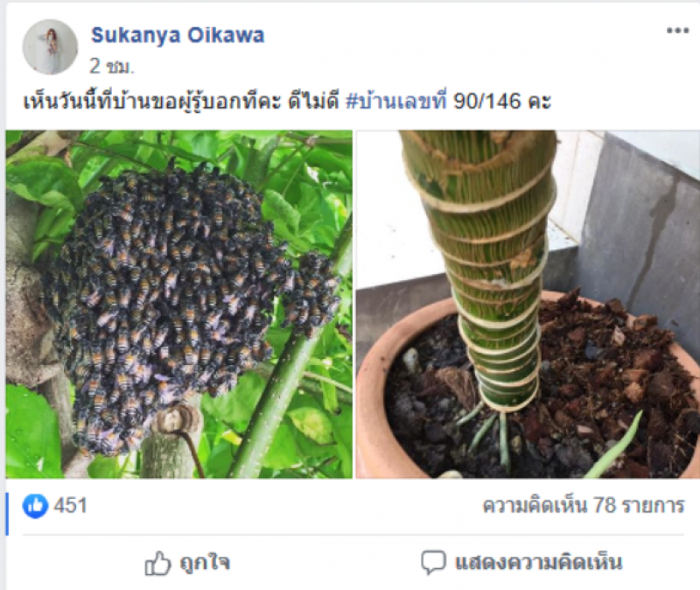The height and width of the screenshot is (590, 700).
Task: Click the house number 90/146 in caption
Action: pos(487,102)
